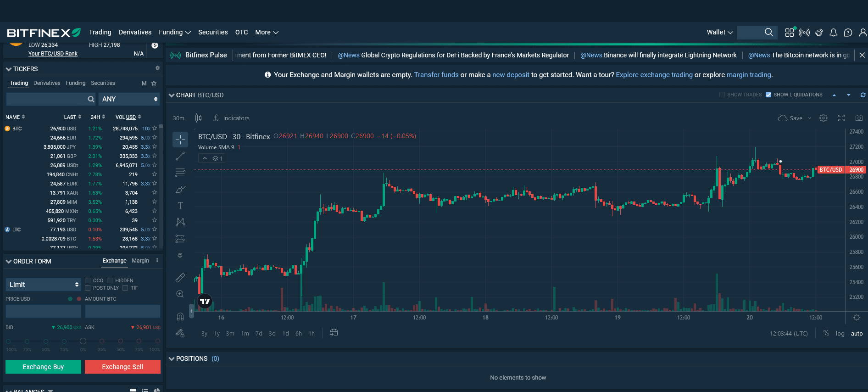Collapse the Tickers panel
Image resolution: width=868 pixels, height=392 pixels.
click(9, 69)
